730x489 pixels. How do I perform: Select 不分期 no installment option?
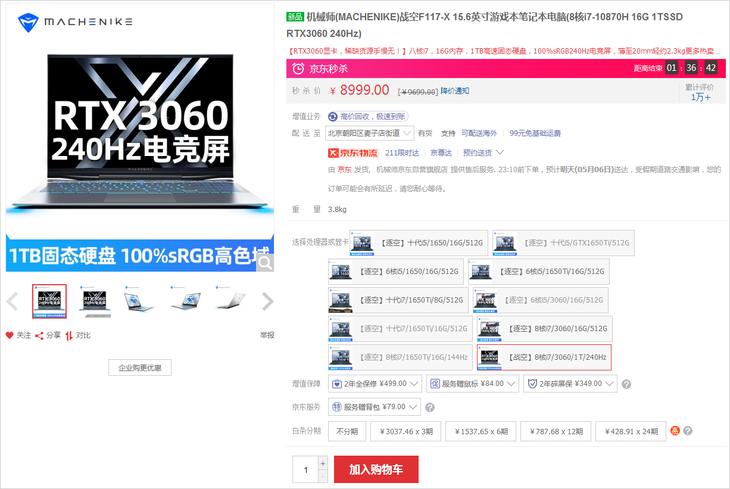(x=347, y=431)
